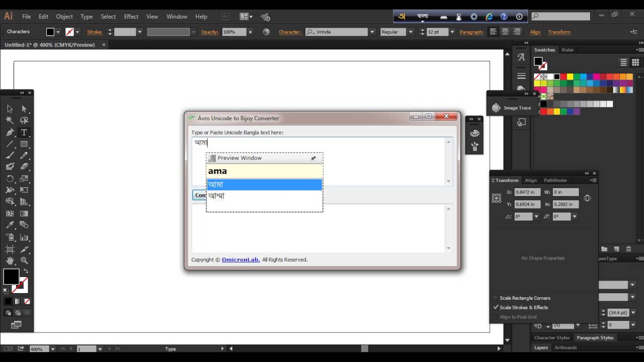Select the Selection tool arrow
Viewport: 644px width, 362px height.
tap(10, 109)
